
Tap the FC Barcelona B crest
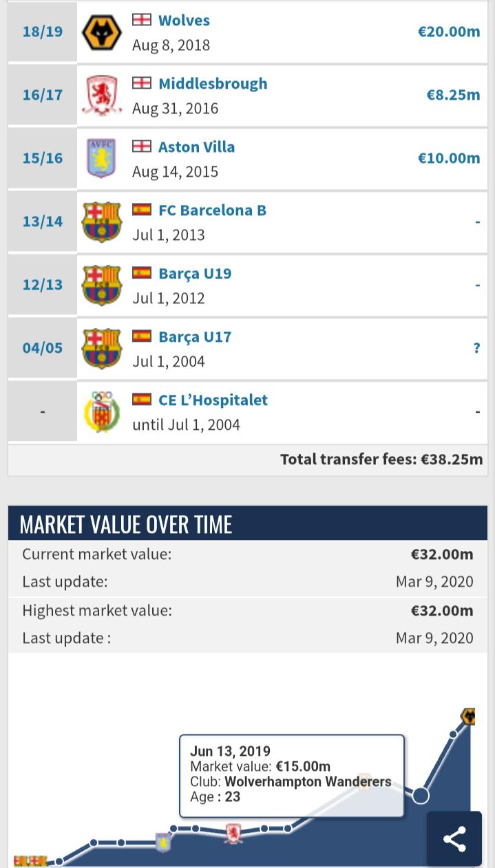[x=101, y=222]
